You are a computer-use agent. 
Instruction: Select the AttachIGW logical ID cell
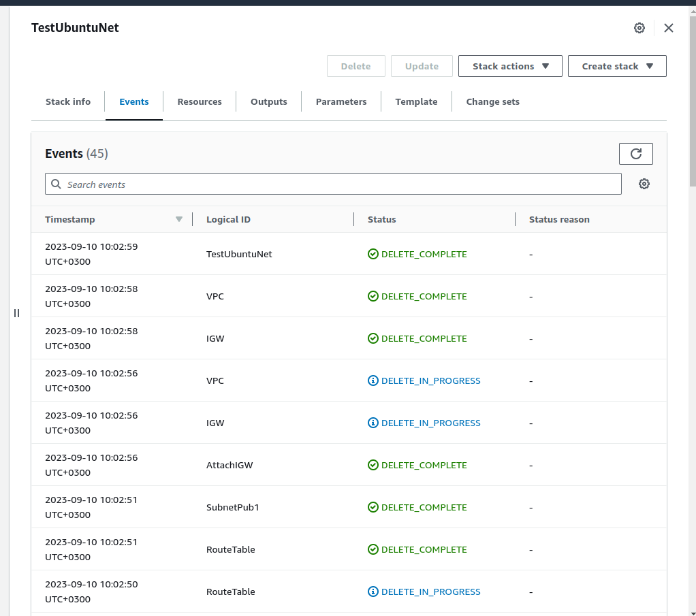(x=230, y=465)
